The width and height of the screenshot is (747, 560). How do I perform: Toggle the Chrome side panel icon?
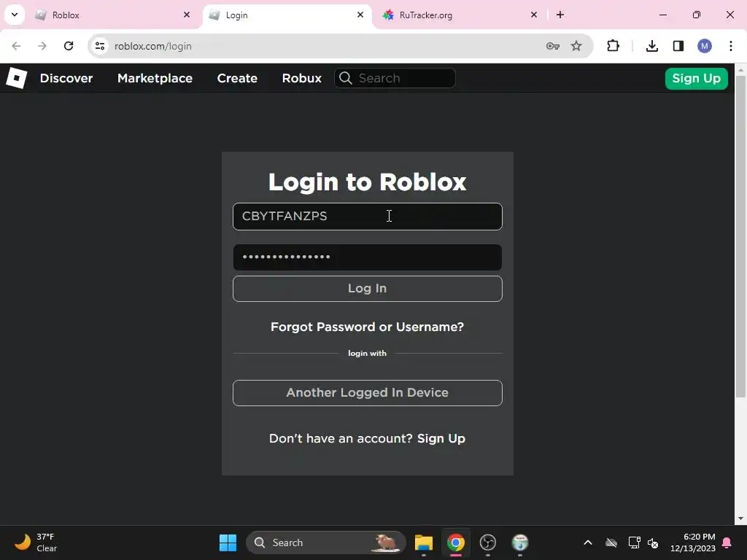click(x=678, y=46)
